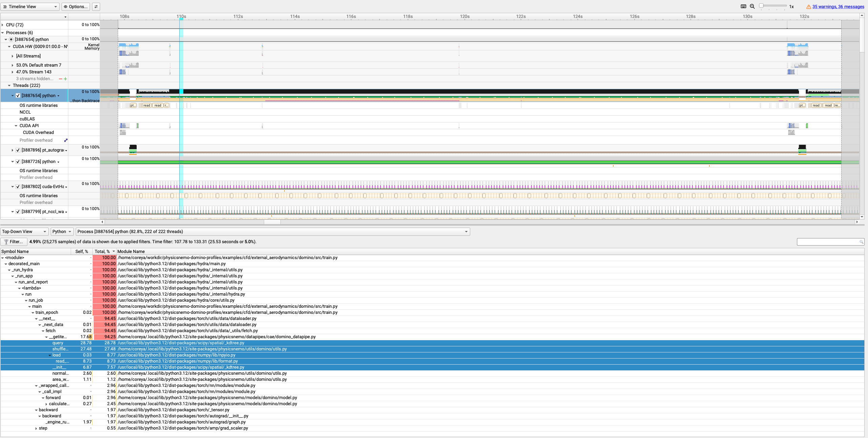This screenshot has width=868, height=438.
Task: Click the keyboard shortcuts icon
Action: pos(743,6)
